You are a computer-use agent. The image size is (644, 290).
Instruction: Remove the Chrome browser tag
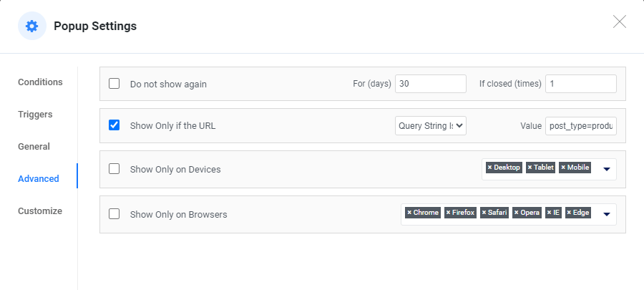click(409, 213)
